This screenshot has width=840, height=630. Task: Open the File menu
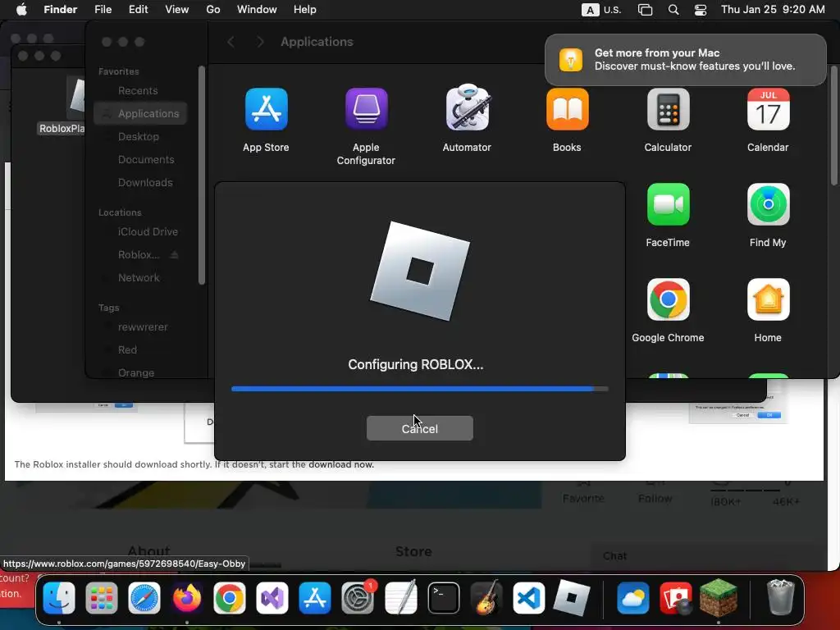pyautogui.click(x=103, y=10)
